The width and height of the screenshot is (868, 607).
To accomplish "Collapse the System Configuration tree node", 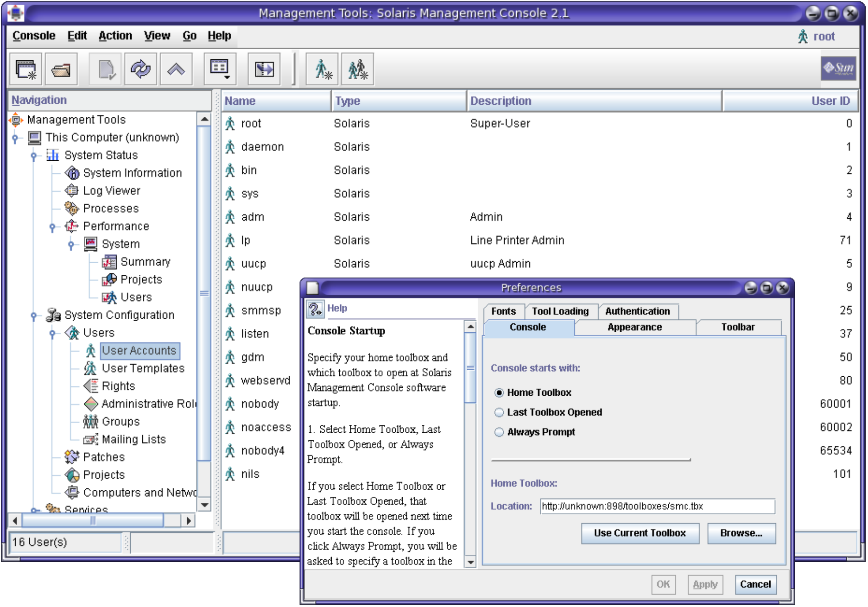I will point(34,316).
